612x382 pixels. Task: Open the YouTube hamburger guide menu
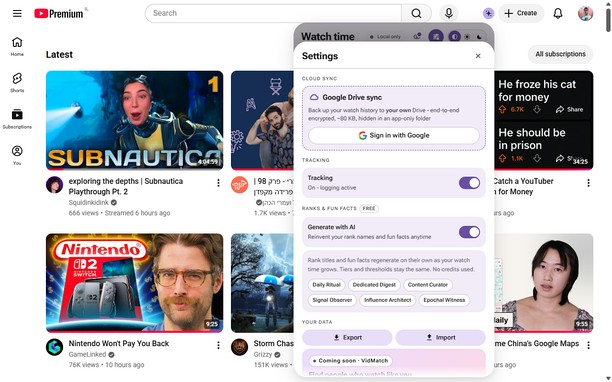(17, 14)
